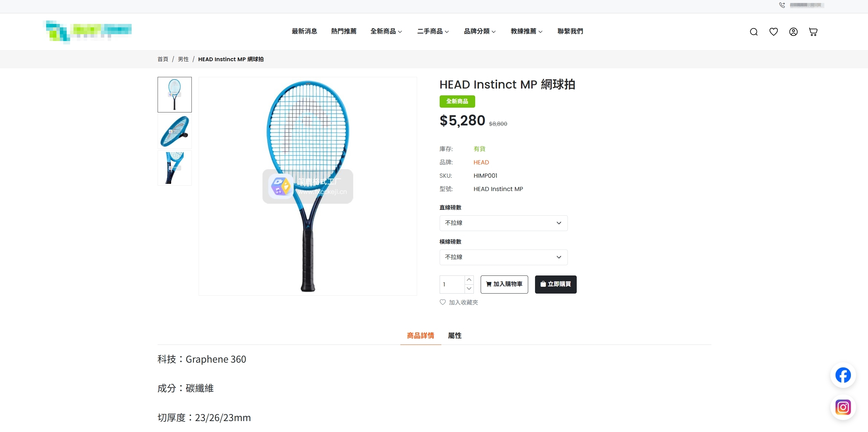Click the 加入購物車 button

504,284
